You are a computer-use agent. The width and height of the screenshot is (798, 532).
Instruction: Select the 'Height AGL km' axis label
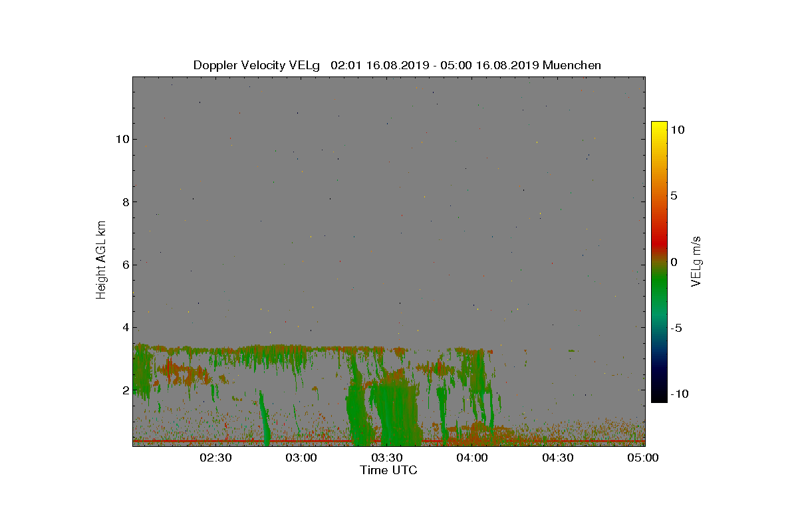[x=101, y=260]
